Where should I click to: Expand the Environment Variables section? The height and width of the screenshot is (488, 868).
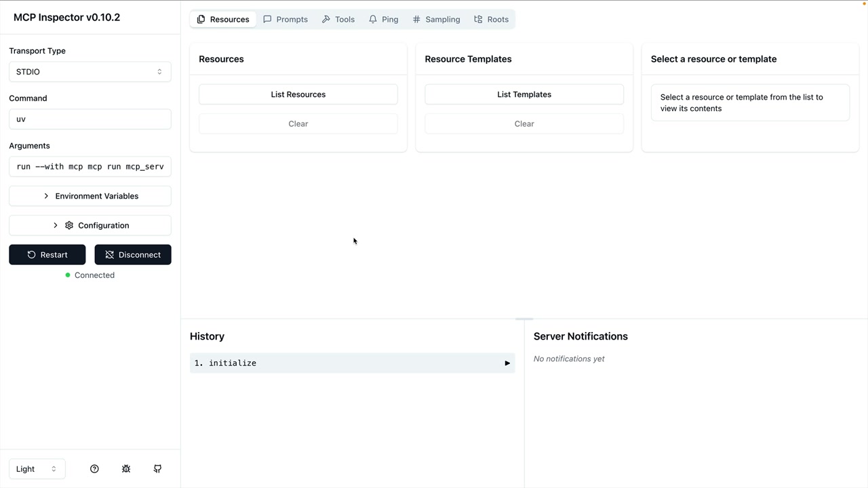90,196
